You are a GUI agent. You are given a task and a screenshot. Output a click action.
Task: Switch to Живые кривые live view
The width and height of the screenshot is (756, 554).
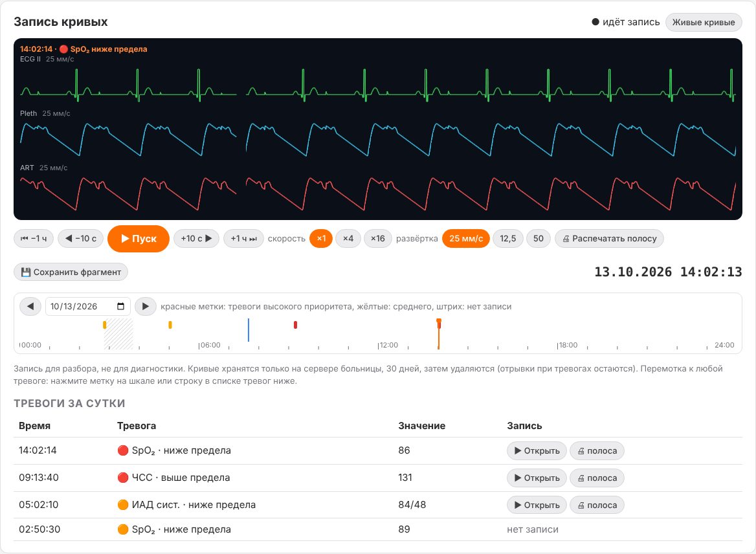pos(704,22)
